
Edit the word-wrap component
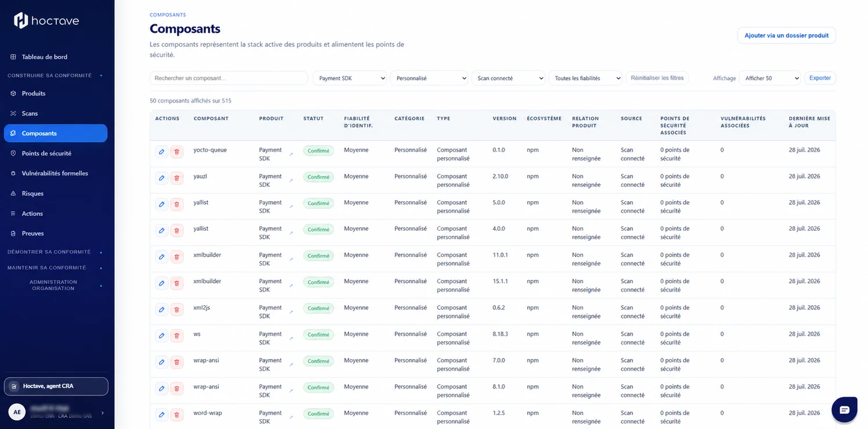coord(161,415)
